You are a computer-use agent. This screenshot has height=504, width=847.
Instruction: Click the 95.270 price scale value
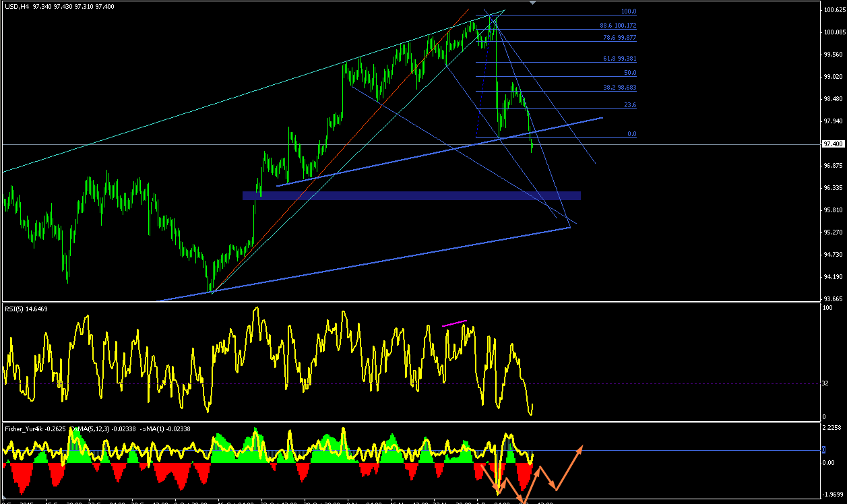tap(833, 232)
